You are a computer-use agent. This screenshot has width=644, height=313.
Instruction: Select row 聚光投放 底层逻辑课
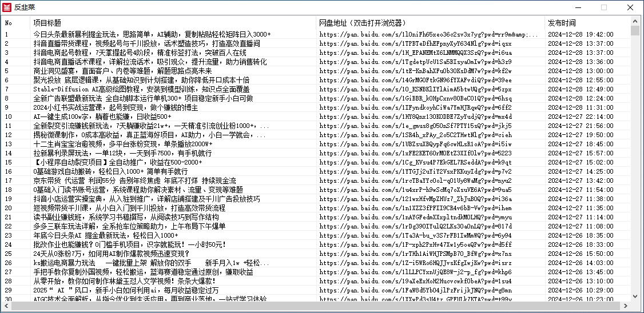pyautogui.click(x=316, y=80)
